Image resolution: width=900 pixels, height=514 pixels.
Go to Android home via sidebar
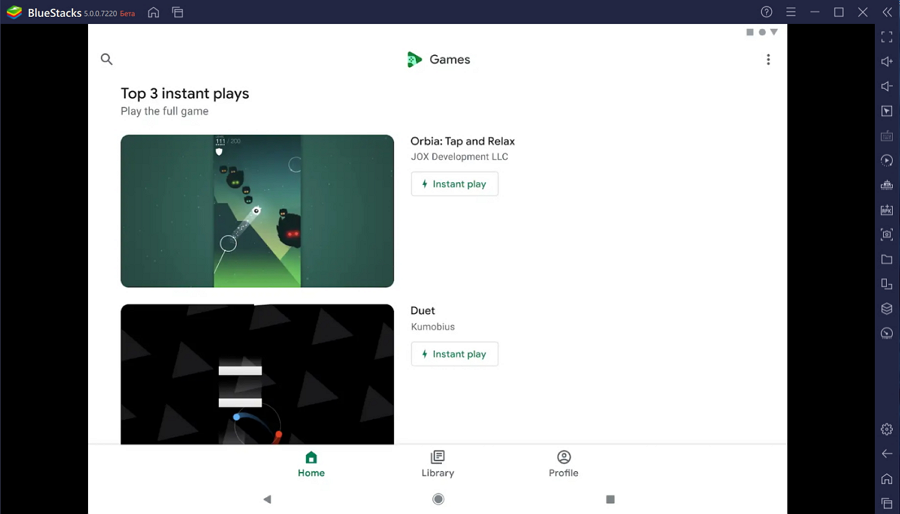pos(887,478)
